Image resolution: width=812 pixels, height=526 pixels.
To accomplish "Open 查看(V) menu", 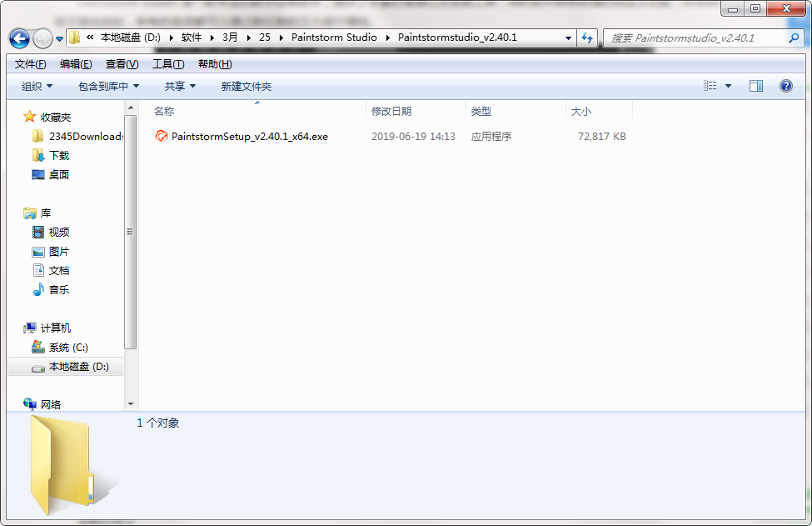I will [122, 63].
